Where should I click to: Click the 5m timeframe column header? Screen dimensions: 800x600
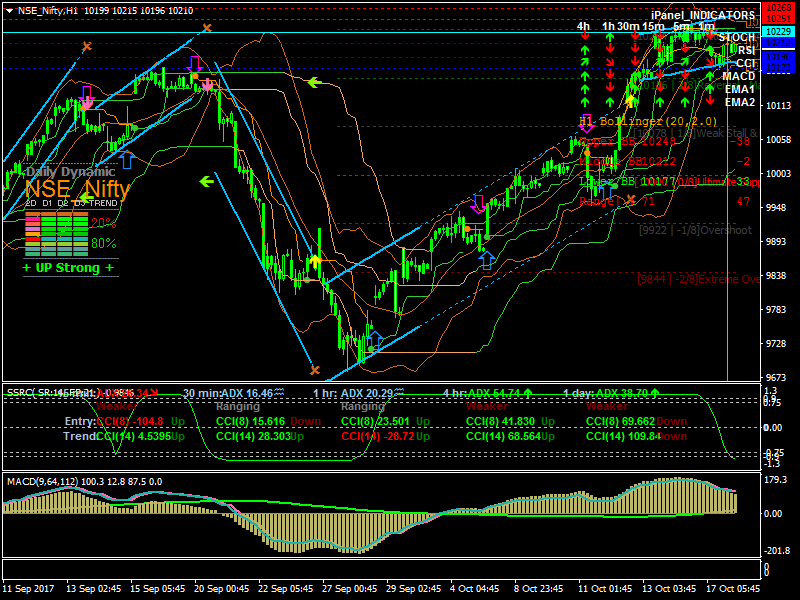pos(681,26)
